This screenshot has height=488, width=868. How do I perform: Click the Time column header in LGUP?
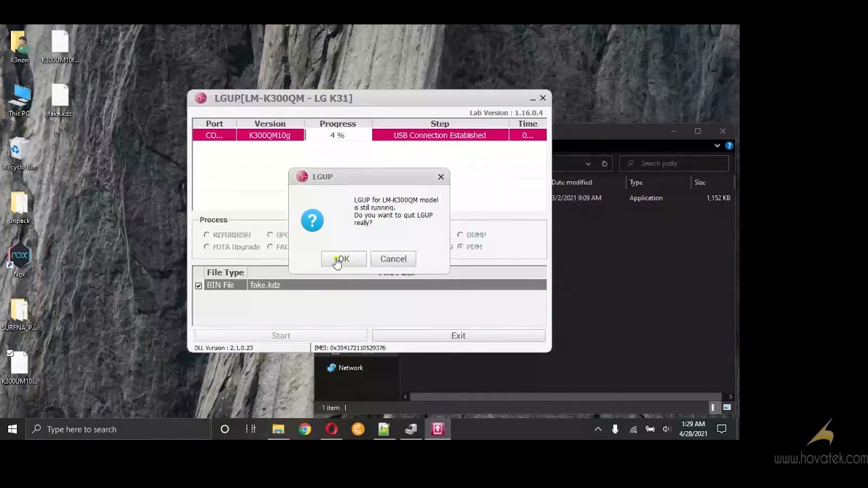coord(528,124)
